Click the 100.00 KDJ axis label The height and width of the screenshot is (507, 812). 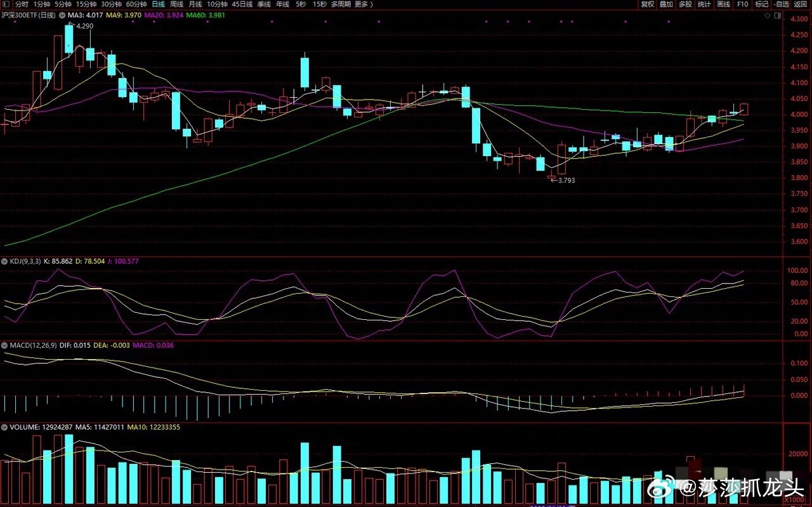(797, 271)
